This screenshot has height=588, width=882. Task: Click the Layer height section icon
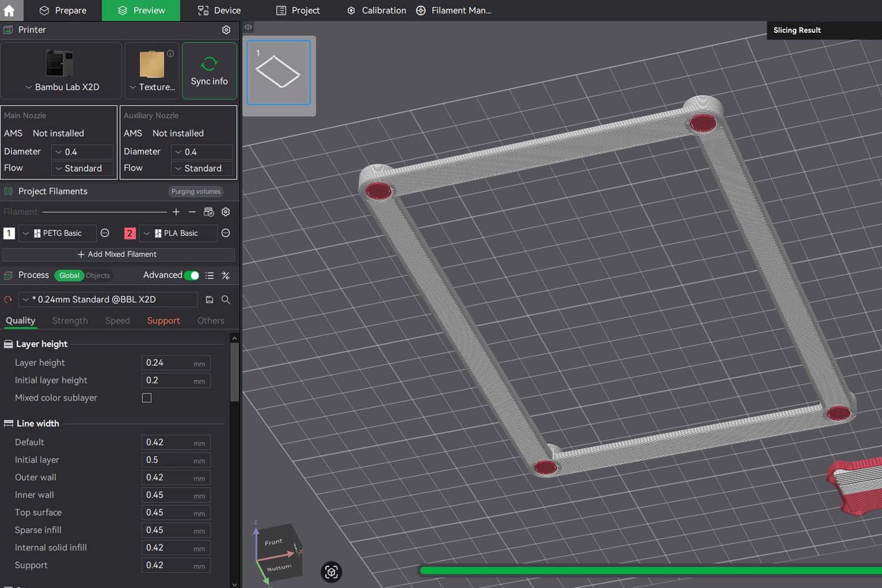click(8, 344)
